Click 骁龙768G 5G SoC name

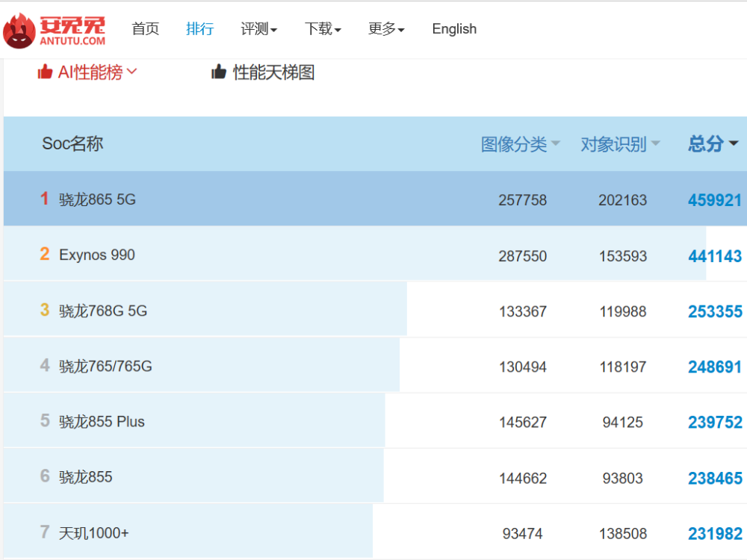pyautogui.click(x=103, y=311)
